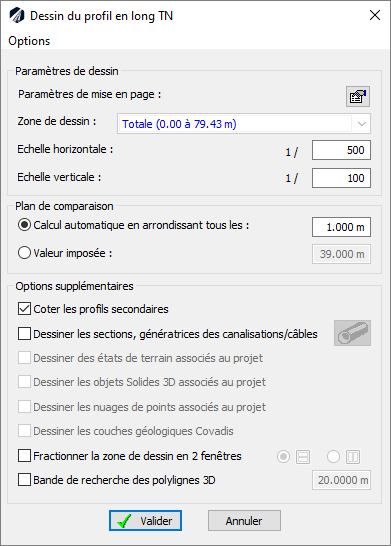Viewport: 391px width, 546px height.
Task: Click the 1.000 m rounding value field
Action: pyautogui.click(x=341, y=227)
